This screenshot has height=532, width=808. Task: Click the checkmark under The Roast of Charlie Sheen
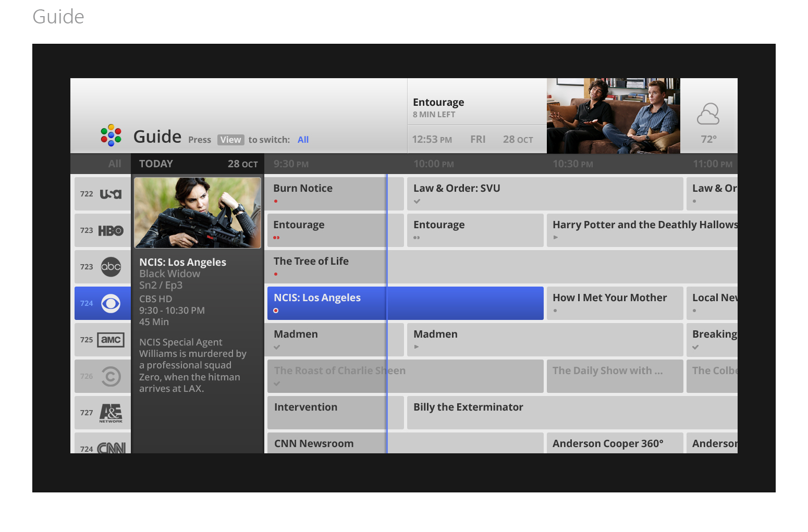[x=277, y=383]
